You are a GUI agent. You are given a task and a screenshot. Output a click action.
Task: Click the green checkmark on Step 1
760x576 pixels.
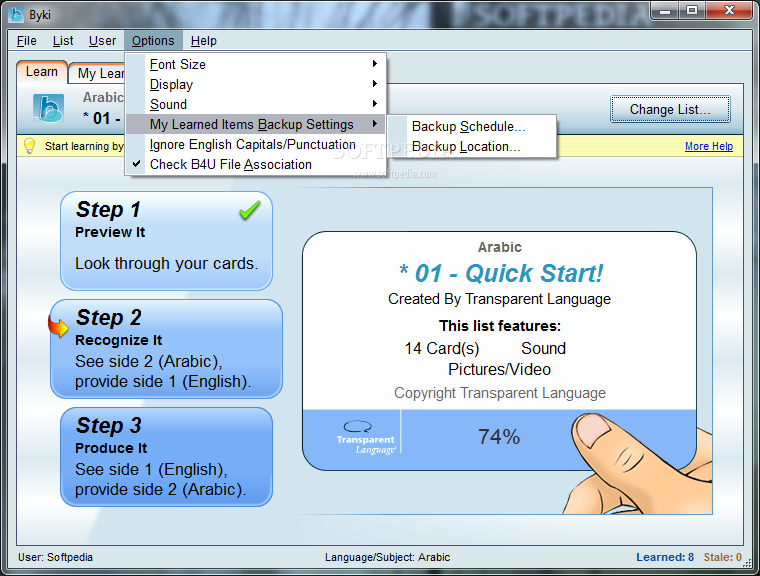pyautogui.click(x=250, y=210)
